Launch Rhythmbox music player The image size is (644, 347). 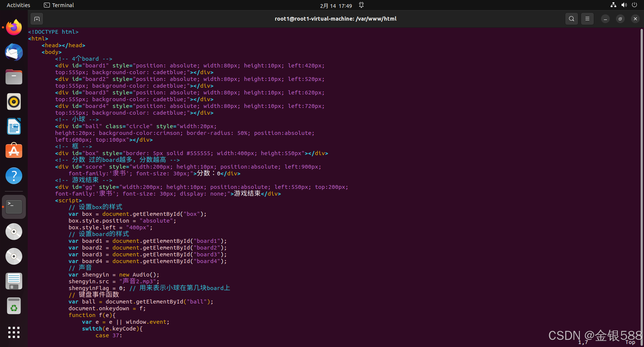click(x=14, y=102)
